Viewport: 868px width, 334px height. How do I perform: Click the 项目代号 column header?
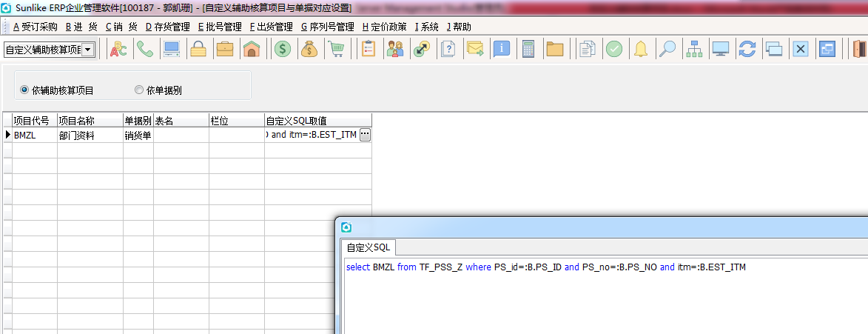tap(34, 121)
